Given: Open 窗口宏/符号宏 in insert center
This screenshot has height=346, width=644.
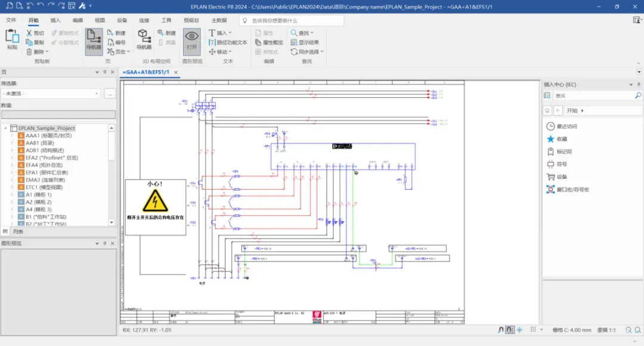Looking at the screenshot, I should point(568,190).
